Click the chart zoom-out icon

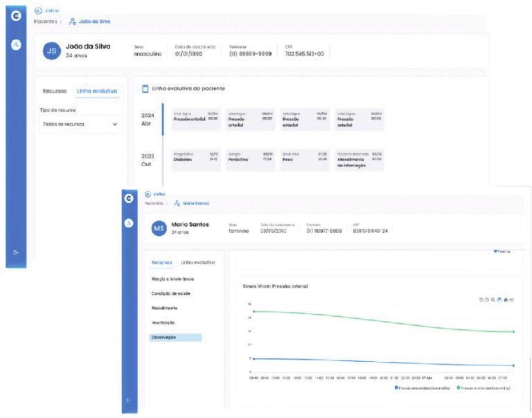[x=487, y=299]
